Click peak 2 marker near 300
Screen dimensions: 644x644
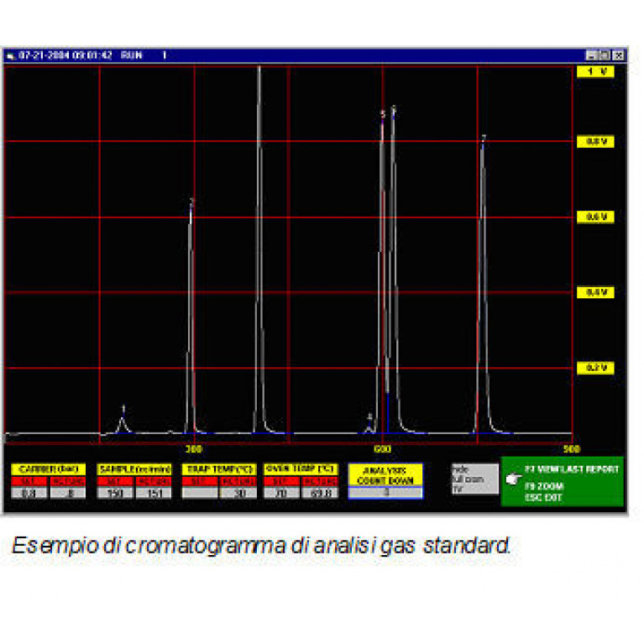pyautogui.click(x=191, y=202)
